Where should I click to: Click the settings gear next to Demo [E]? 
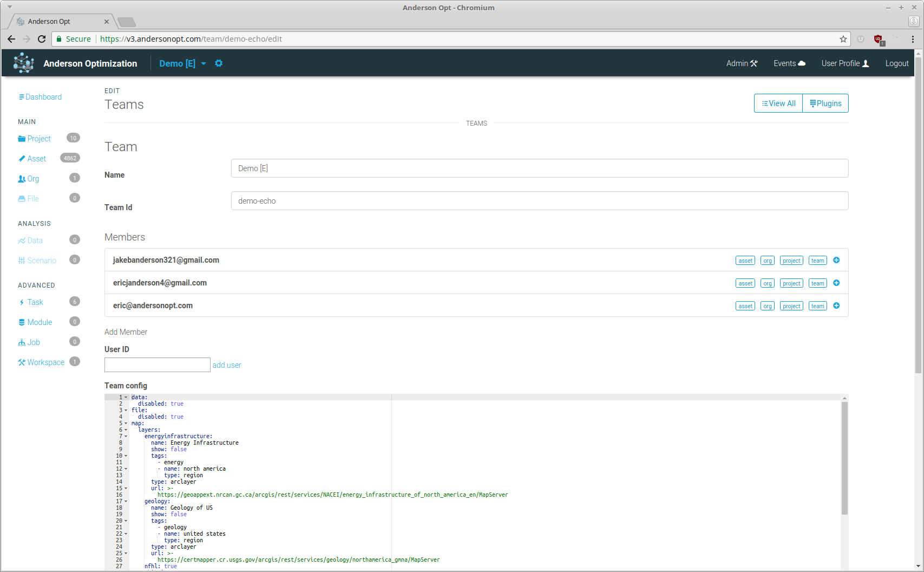click(219, 63)
